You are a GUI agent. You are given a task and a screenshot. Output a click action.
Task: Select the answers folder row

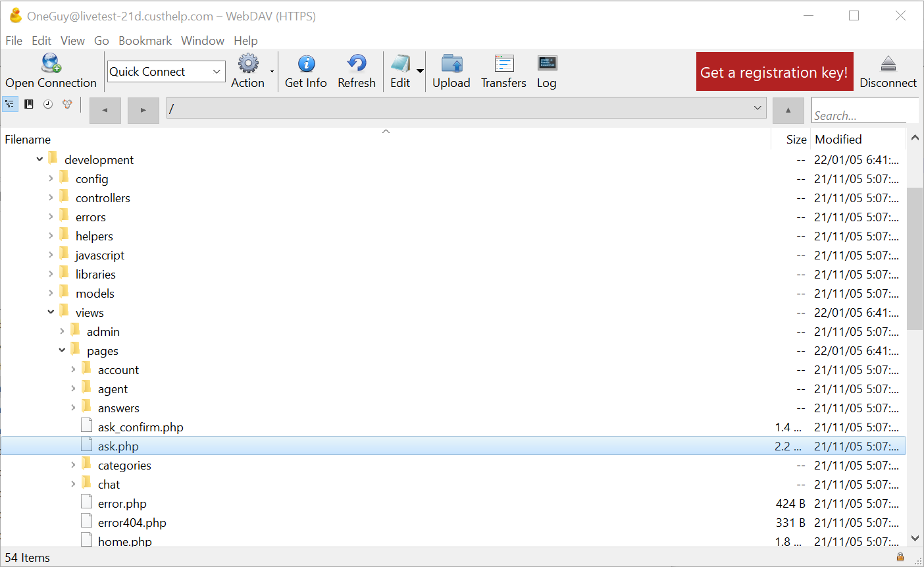[453, 408]
